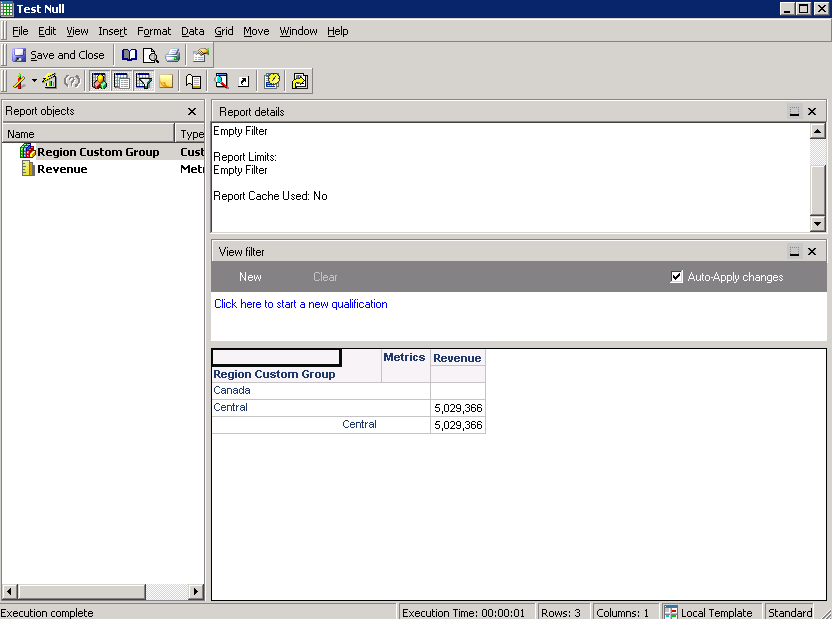
Task: Click the Print report icon
Action: (x=172, y=55)
